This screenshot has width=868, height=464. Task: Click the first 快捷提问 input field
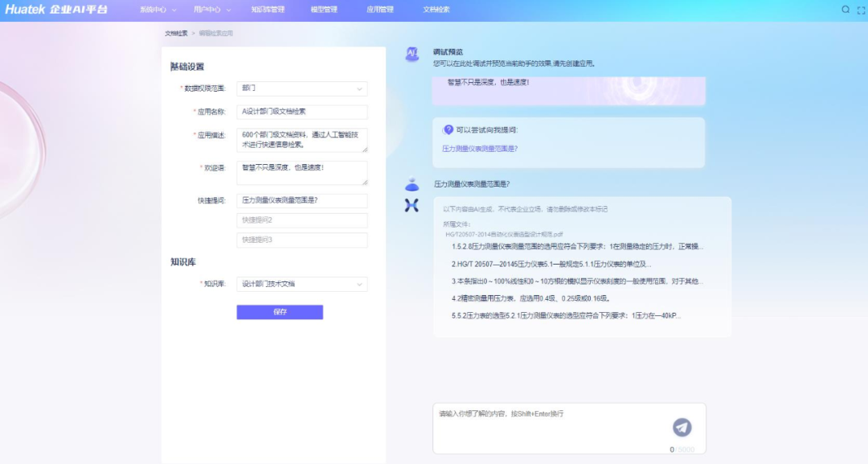[x=301, y=200]
